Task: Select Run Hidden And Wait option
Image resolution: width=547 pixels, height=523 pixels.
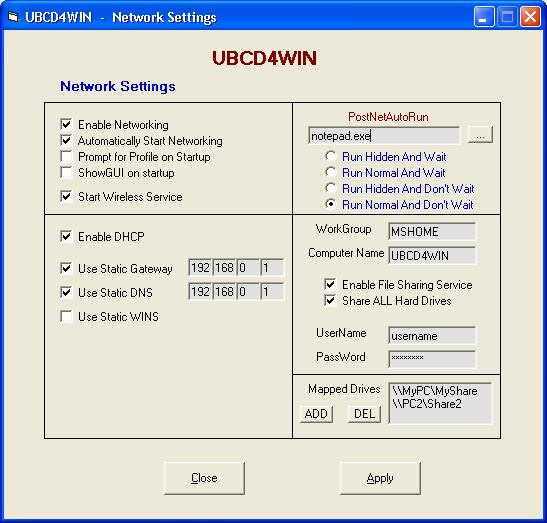Action: tap(330, 156)
